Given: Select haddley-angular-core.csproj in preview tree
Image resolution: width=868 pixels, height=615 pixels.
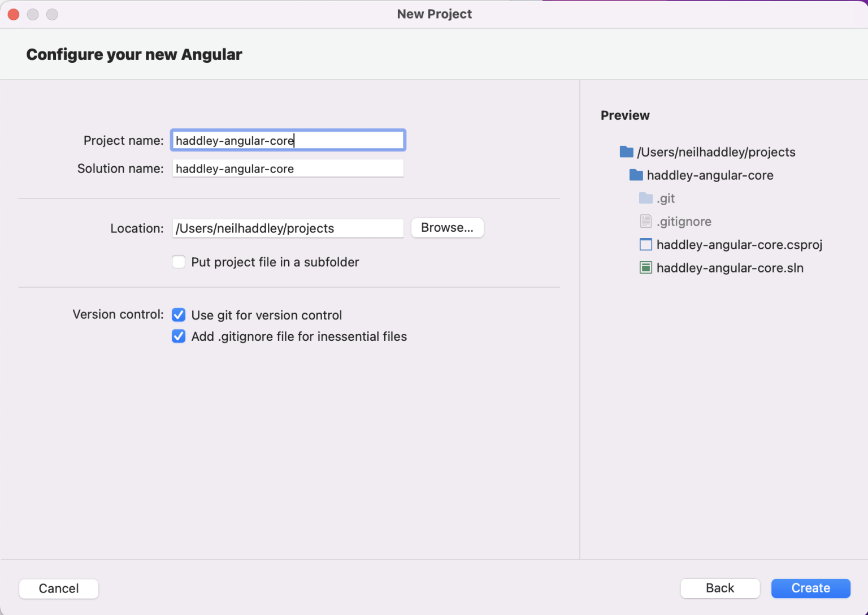Looking at the screenshot, I should click(x=739, y=245).
